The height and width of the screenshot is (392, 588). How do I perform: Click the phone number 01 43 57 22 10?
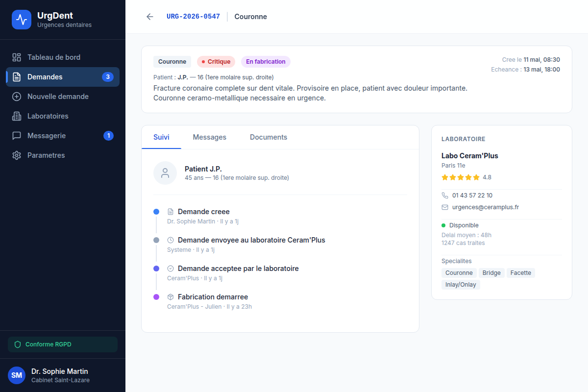472,196
